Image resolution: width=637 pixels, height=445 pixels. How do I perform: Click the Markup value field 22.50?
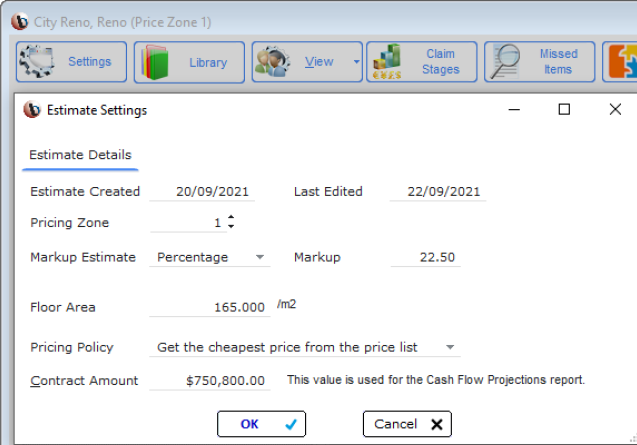pyautogui.click(x=425, y=257)
